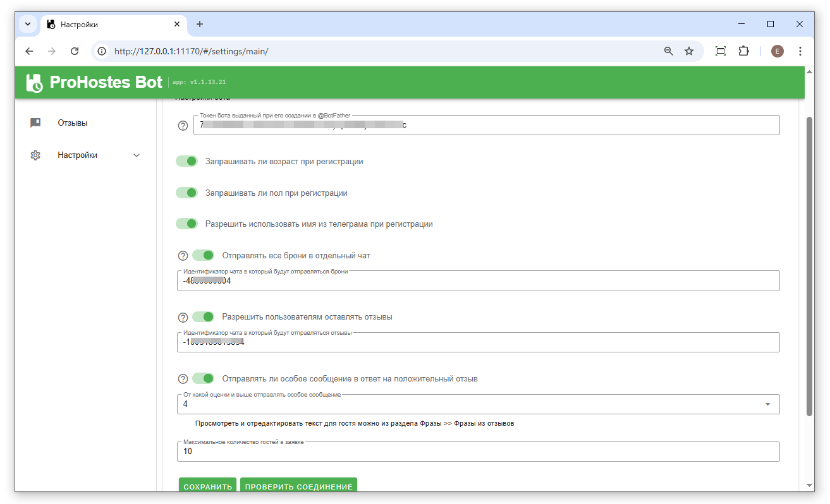Click help icon beside 'Отправлять все брони'
830x504 pixels.
(x=183, y=256)
